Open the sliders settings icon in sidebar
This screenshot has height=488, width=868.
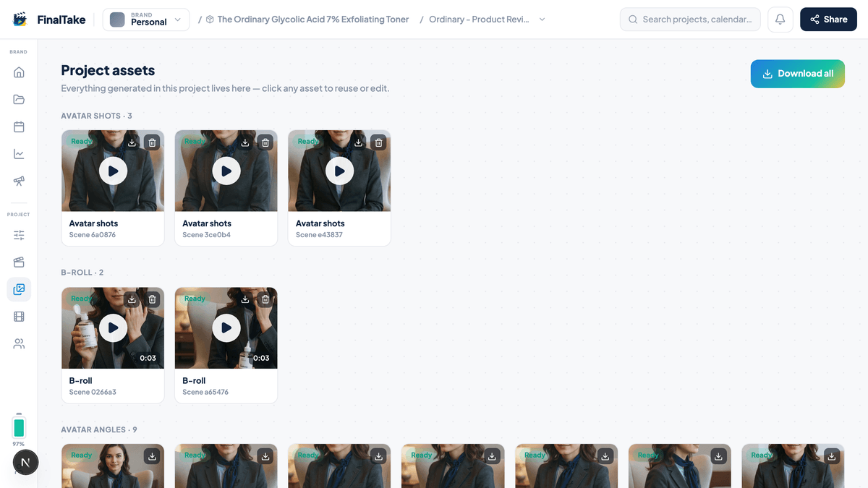coord(19,234)
